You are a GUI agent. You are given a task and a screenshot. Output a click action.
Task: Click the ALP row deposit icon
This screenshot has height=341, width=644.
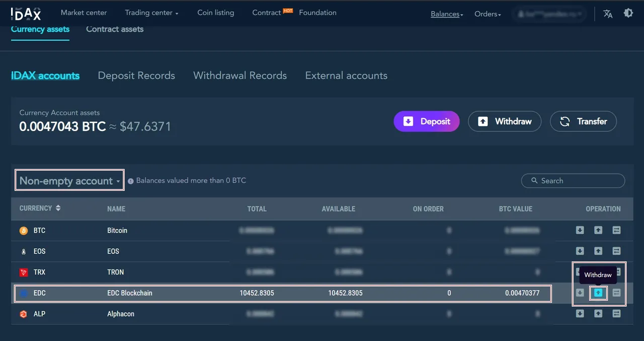click(580, 313)
